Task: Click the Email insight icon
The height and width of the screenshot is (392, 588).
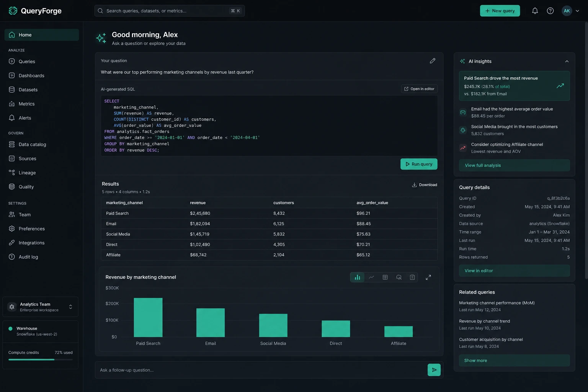Action: [x=463, y=112]
